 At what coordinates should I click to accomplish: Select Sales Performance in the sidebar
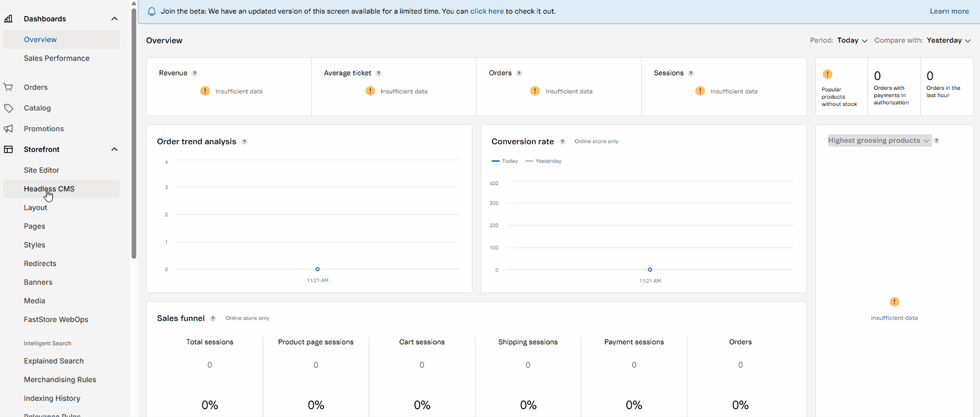[x=57, y=58]
